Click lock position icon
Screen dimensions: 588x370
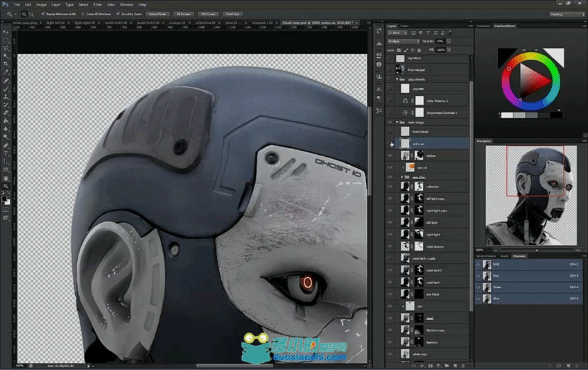pos(413,50)
